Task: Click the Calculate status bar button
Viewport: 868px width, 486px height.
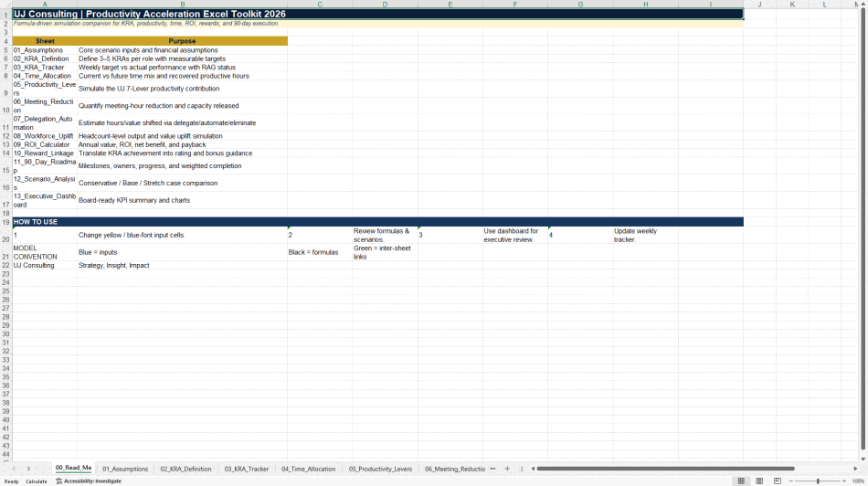Action: point(36,481)
